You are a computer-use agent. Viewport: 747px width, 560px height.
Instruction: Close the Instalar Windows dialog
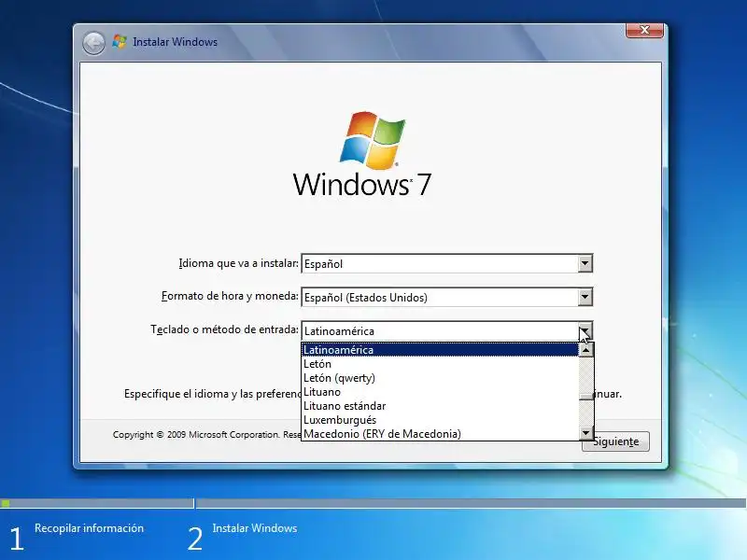point(644,30)
